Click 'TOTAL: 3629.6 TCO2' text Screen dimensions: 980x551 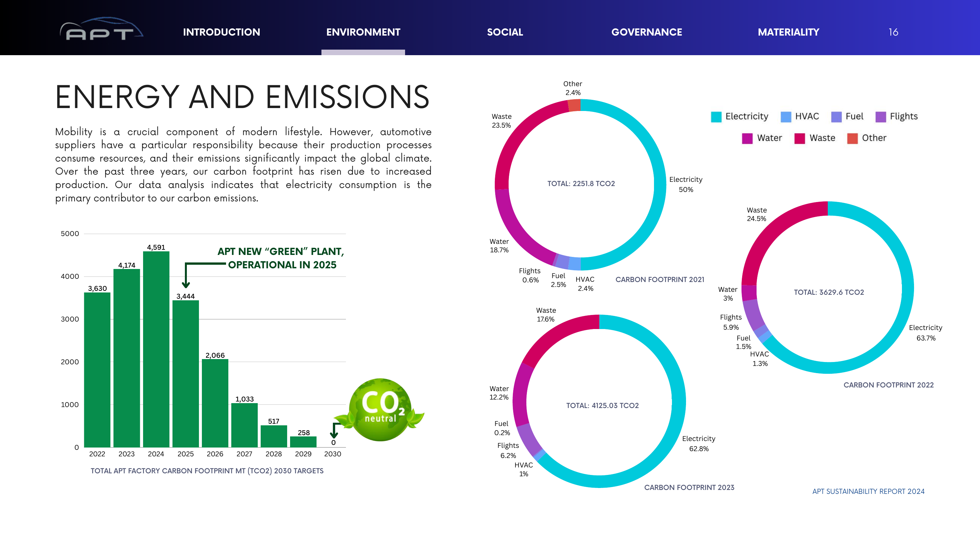[x=828, y=292]
